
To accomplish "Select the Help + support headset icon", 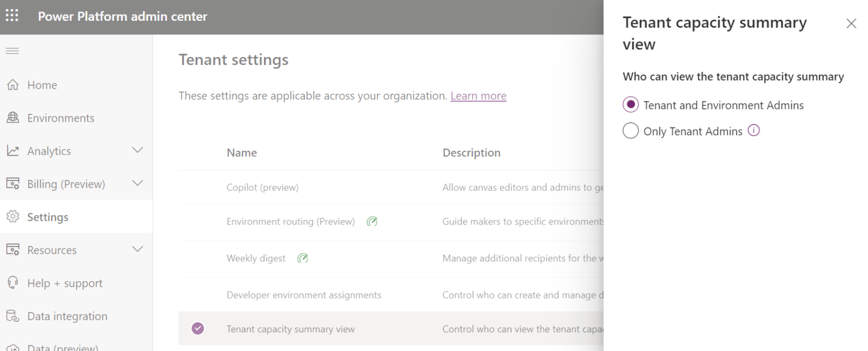I will 12,283.
